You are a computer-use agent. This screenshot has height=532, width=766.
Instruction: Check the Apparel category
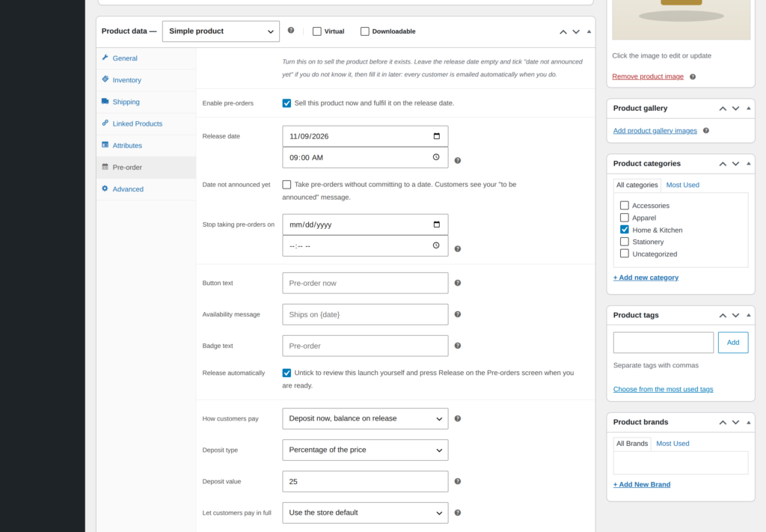tap(625, 218)
